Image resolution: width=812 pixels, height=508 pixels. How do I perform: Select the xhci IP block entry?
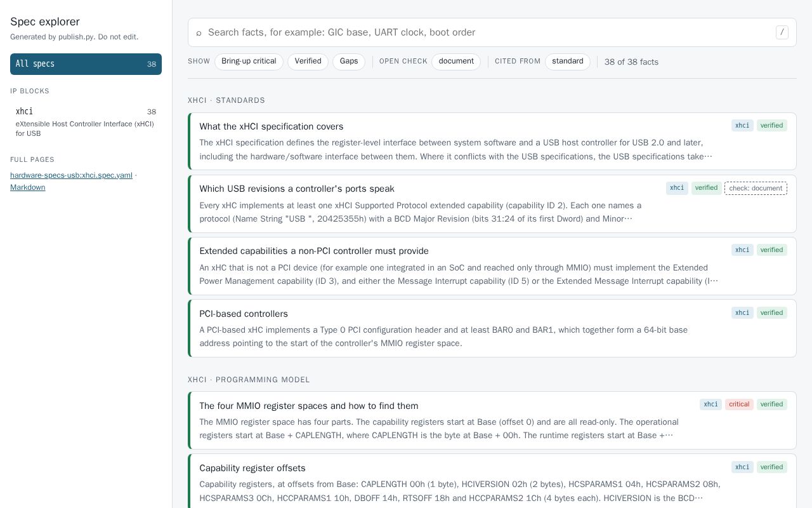coord(86,121)
